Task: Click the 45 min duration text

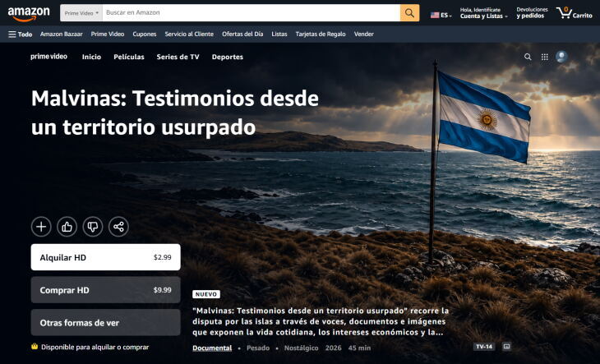Action: [359, 348]
